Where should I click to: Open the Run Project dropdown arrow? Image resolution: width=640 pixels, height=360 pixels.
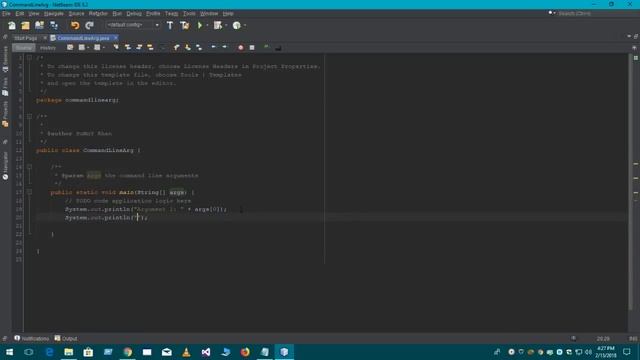pos(207,25)
